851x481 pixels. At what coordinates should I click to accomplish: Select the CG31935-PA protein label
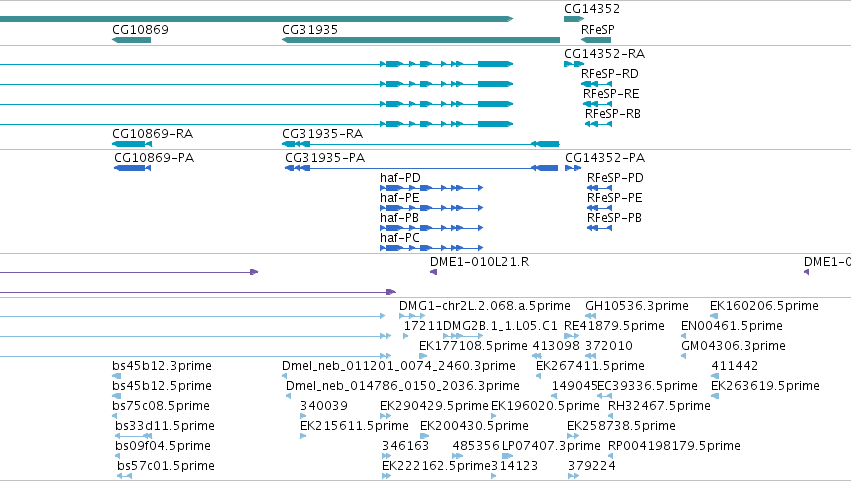(x=325, y=157)
